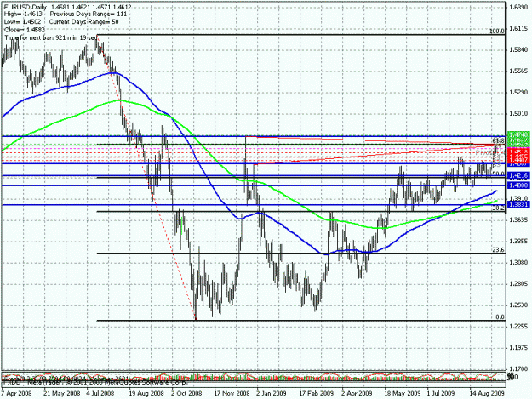Click the '2 Apr 2009' date label

tap(357, 394)
